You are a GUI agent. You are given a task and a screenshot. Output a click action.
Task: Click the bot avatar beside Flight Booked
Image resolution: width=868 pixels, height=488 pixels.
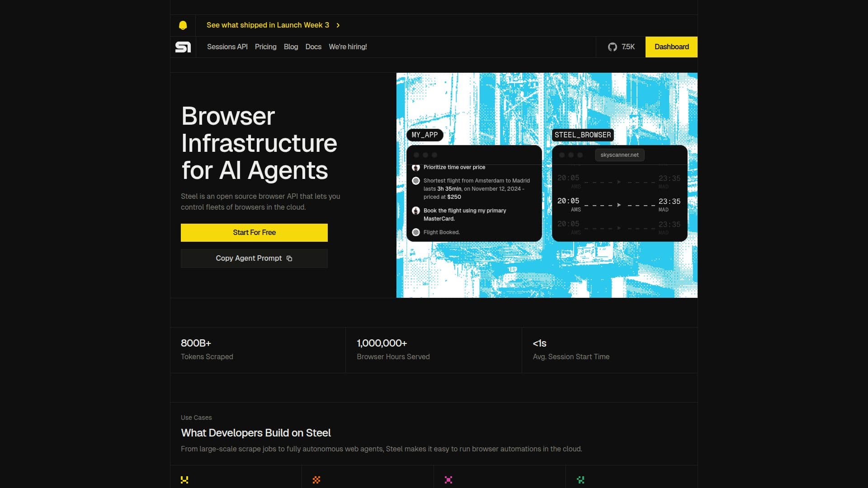point(416,232)
